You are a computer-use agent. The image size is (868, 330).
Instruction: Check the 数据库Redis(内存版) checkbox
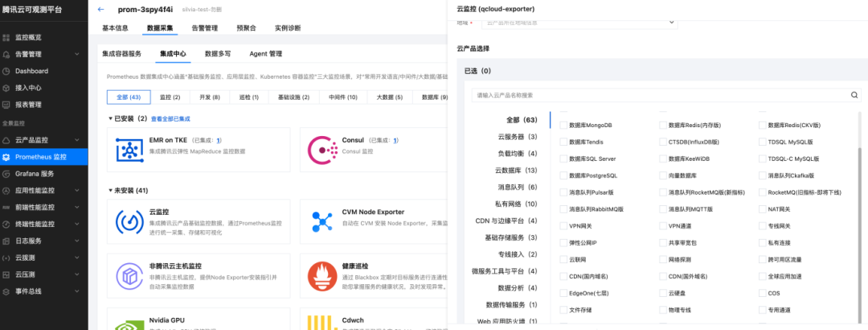[x=663, y=126]
